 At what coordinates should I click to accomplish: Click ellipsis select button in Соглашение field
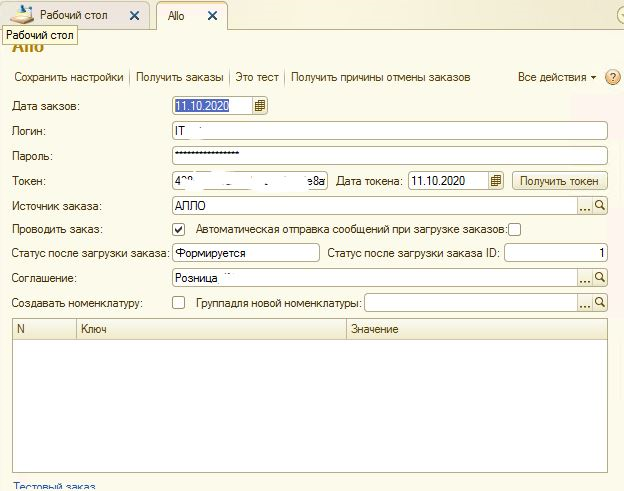click(585, 278)
